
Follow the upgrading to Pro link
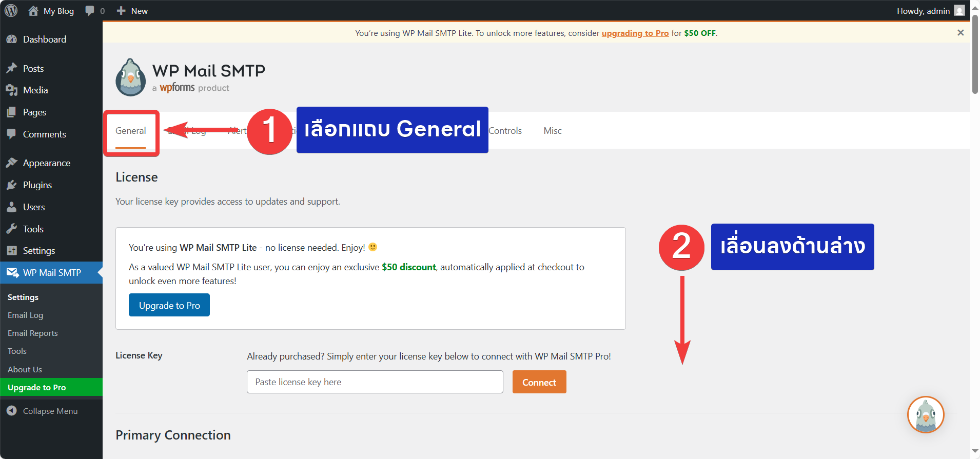pyautogui.click(x=635, y=33)
